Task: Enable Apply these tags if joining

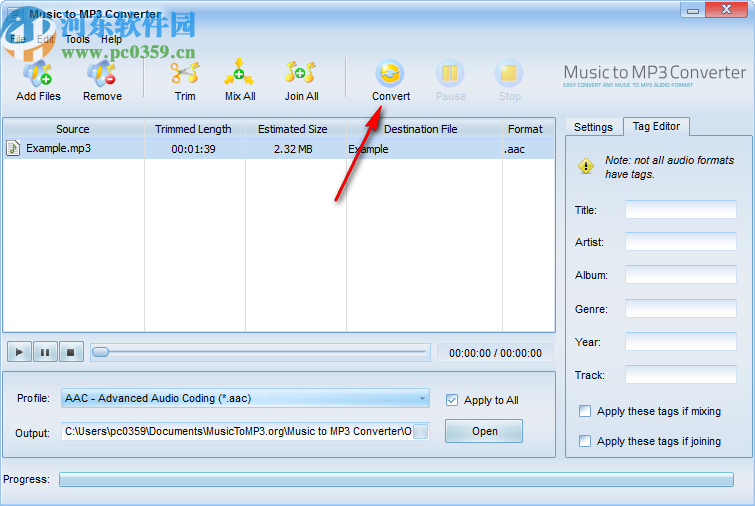Action: tap(585, 441)
